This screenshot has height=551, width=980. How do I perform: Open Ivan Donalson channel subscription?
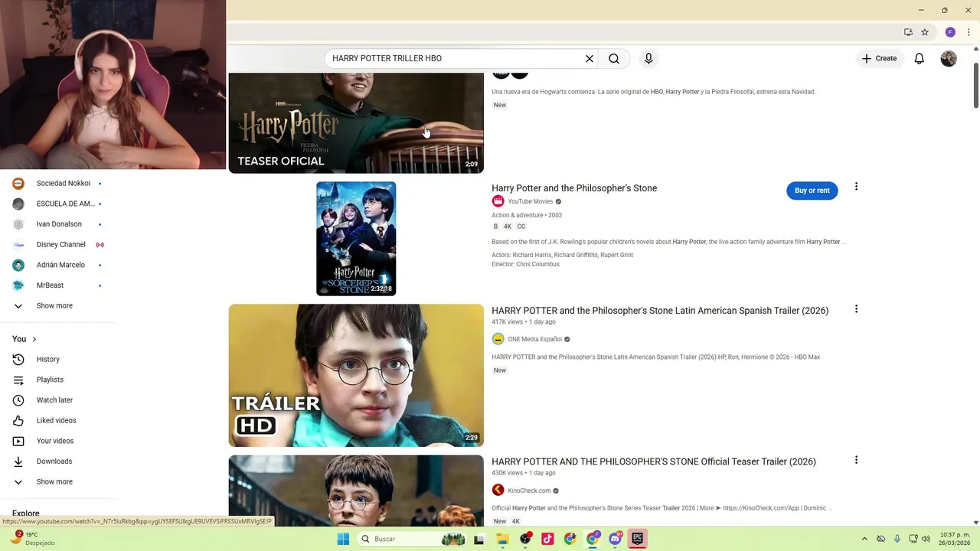pos(59,224)
